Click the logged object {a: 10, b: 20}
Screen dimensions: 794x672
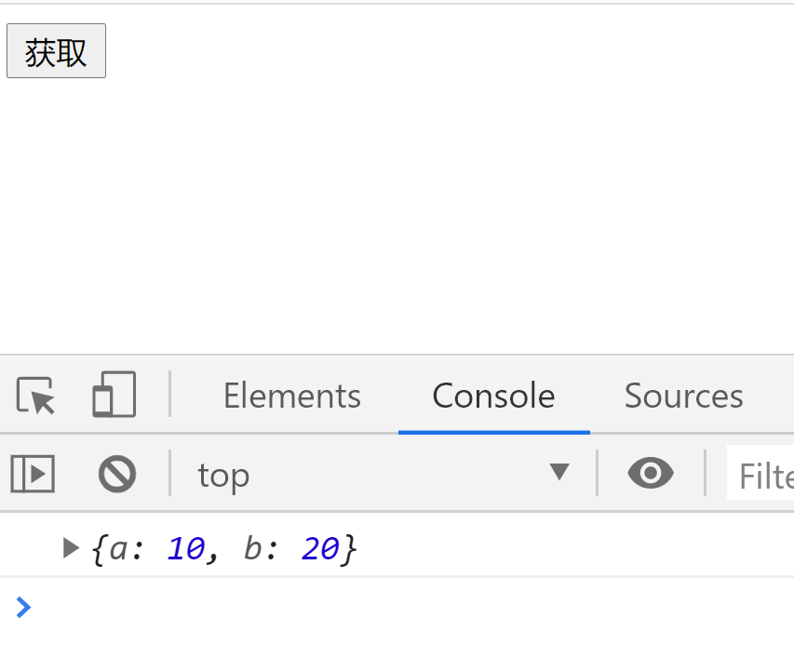(224, 549)
